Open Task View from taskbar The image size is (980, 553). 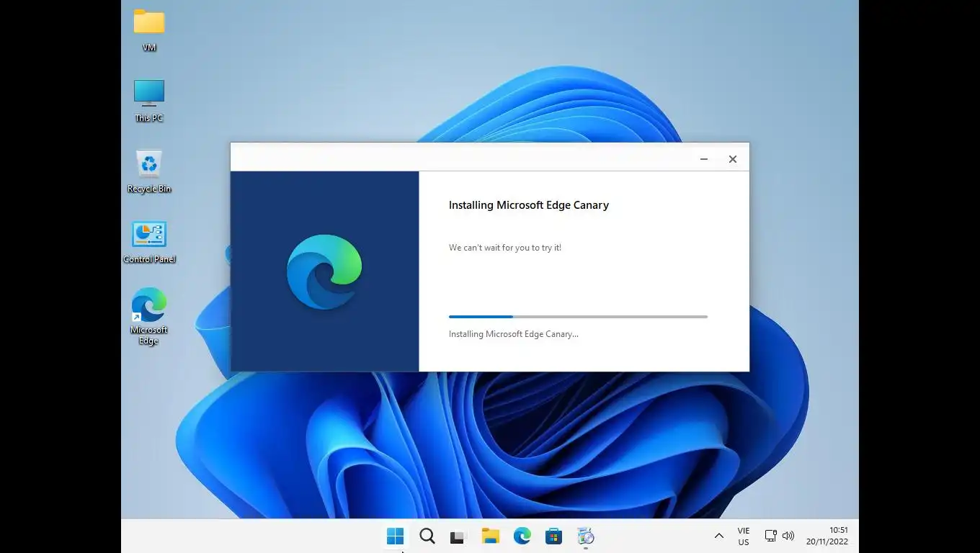coord(458,536)
